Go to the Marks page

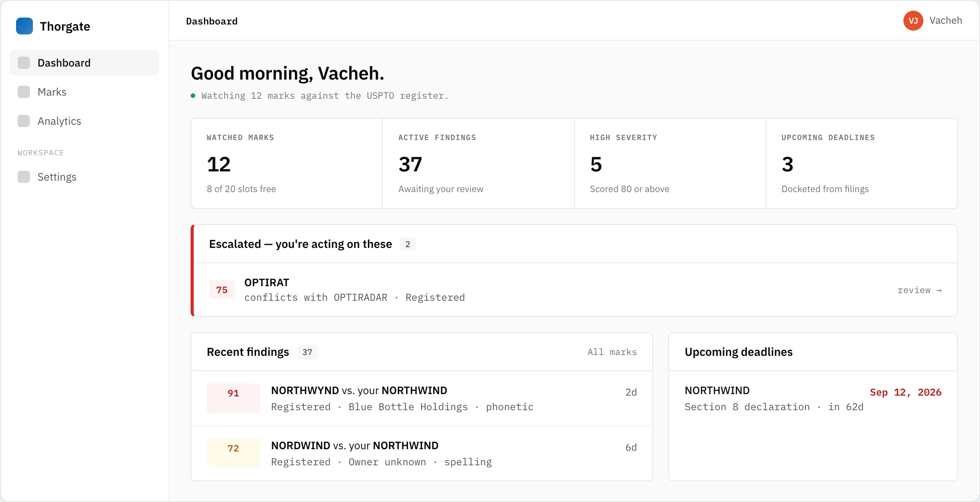pos(85,92)
